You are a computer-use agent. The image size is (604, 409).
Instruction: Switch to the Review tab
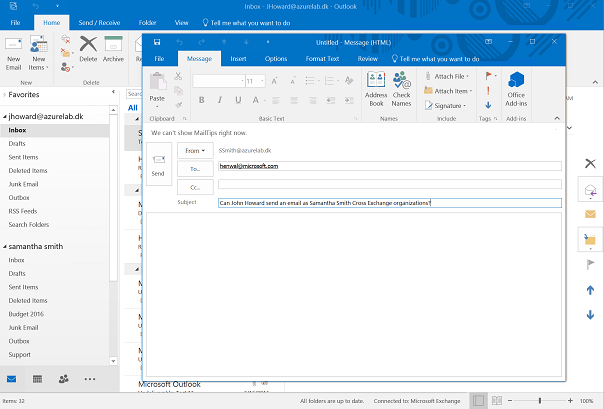point(367,59)
